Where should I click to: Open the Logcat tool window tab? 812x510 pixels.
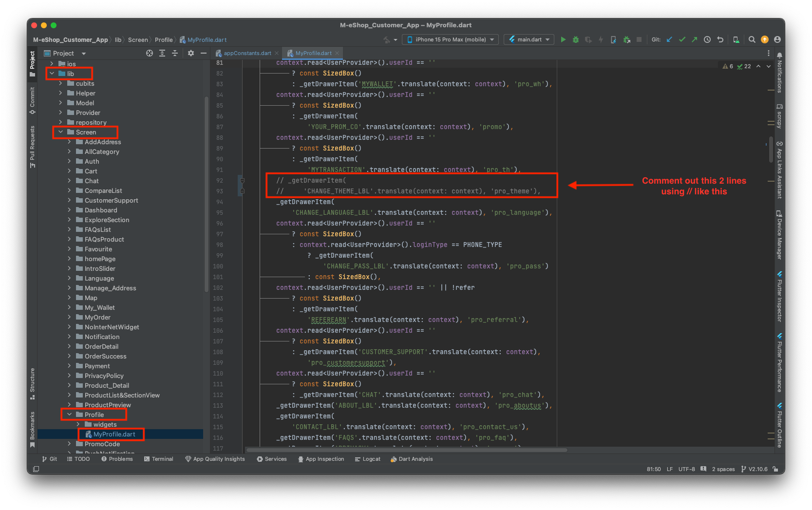tap(368, 459)
